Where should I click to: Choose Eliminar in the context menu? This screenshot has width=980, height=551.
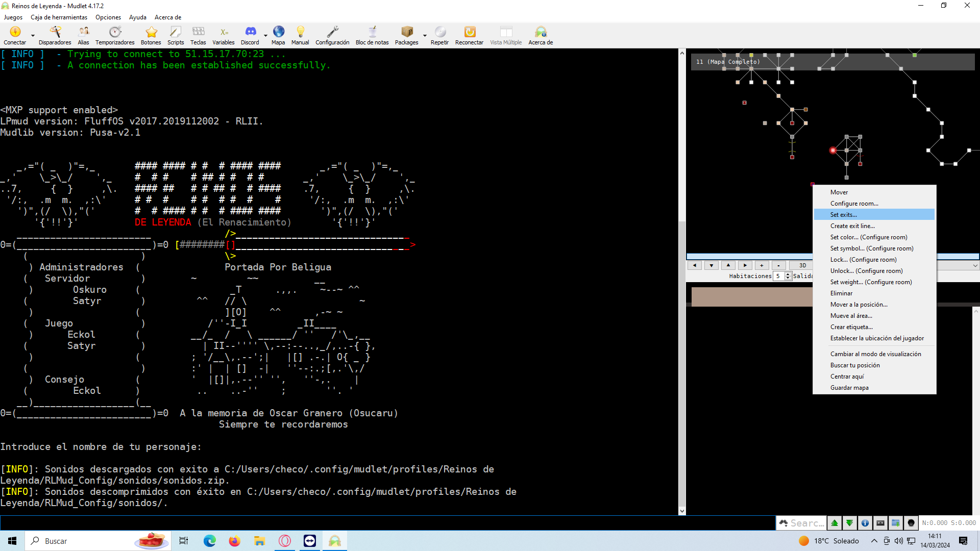point(874,293)
